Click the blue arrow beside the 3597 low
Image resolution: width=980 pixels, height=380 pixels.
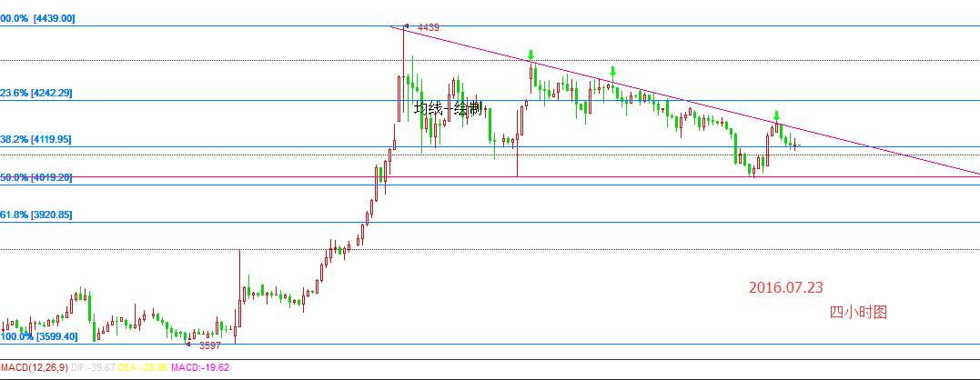[x=188, y=344]
